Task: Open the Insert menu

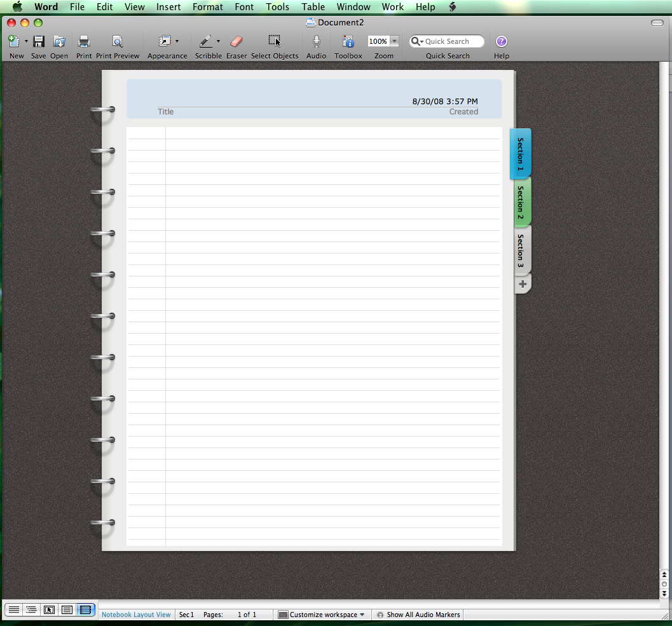Action: [x=168, y=7]
